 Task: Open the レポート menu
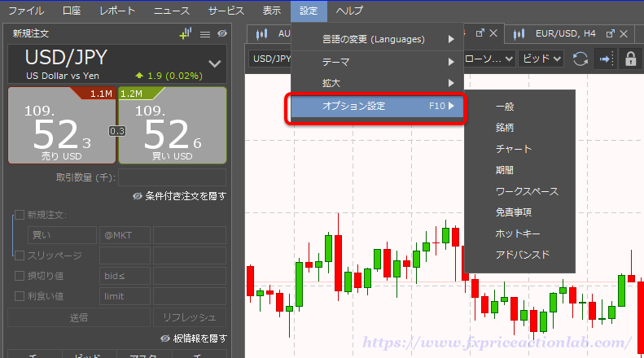[x=117, y=11]
